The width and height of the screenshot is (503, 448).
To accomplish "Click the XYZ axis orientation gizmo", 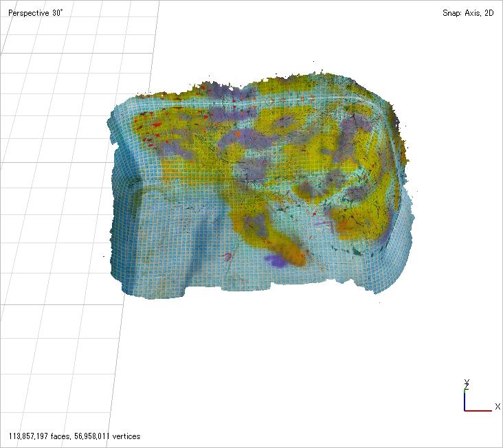I will 481,396.
